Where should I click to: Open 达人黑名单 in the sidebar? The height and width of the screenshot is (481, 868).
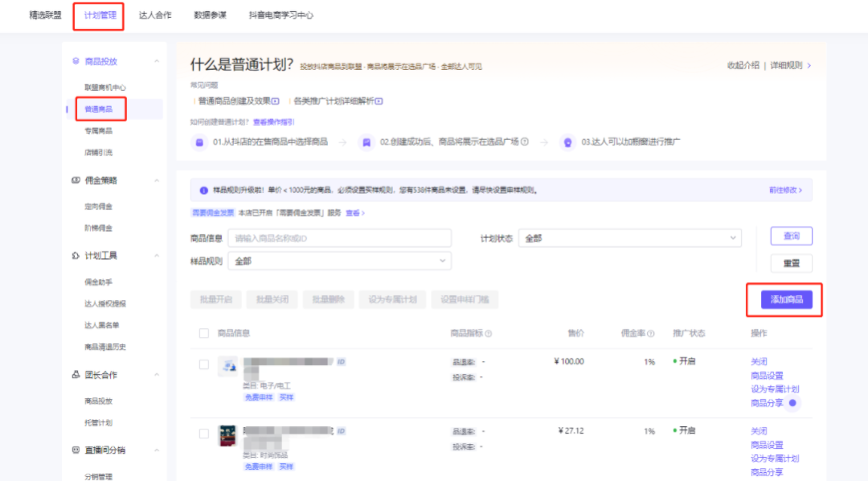tap(102, 325)
